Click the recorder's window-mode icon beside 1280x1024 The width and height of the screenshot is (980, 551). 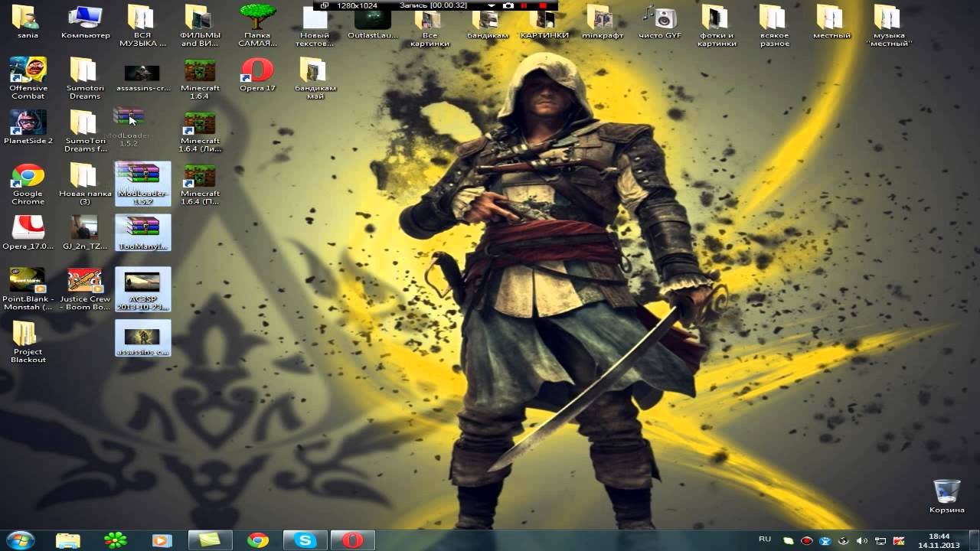pos(325,5)
